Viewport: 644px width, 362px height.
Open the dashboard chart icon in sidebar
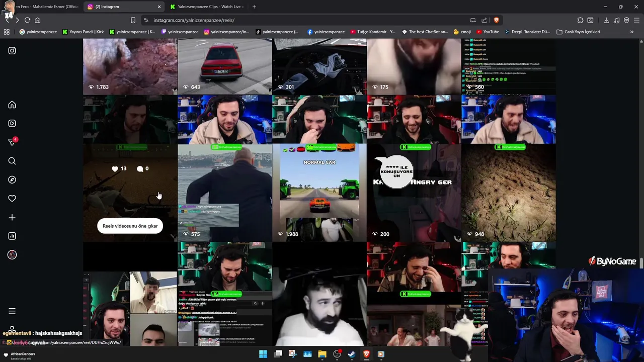click(12, 236)
